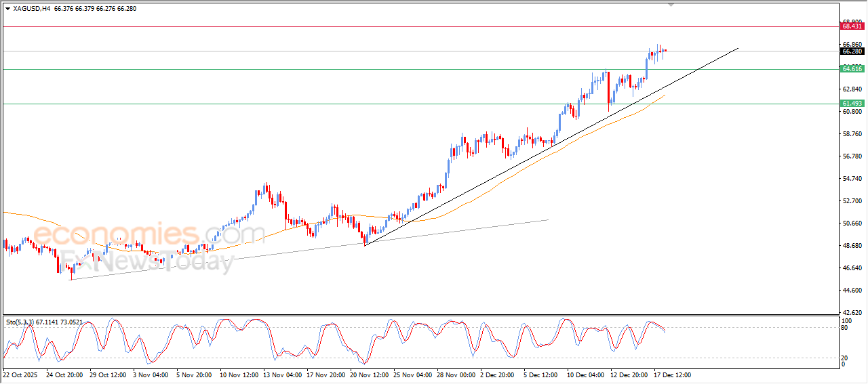Click the 22 Oct 2025 date label
This screenshot has width=868, height=384.
coord(20,375)
